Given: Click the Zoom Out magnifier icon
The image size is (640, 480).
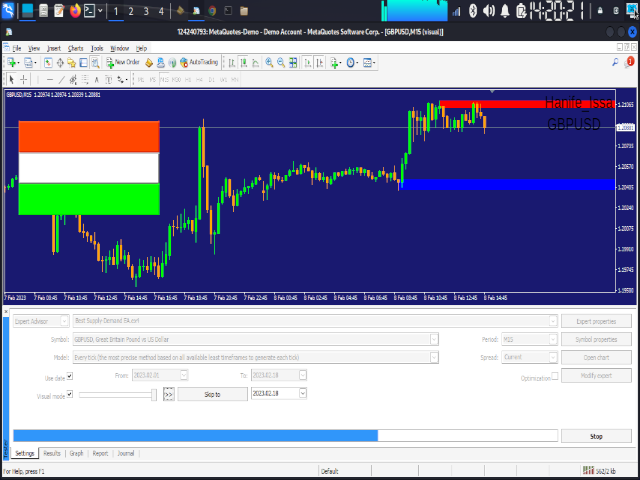Looking at the screenshot, I should click(x=281, y=62).
